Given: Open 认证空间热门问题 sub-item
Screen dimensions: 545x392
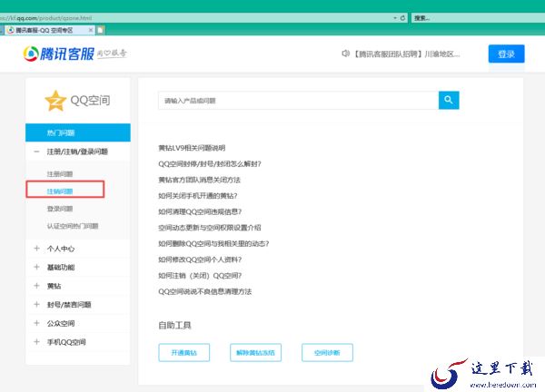Looking at the screenshot, I should (x=73, y=226).
